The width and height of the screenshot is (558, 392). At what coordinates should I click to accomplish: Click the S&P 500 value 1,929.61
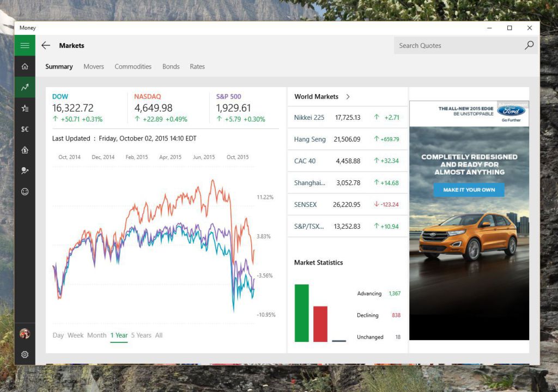click(233, 108)
